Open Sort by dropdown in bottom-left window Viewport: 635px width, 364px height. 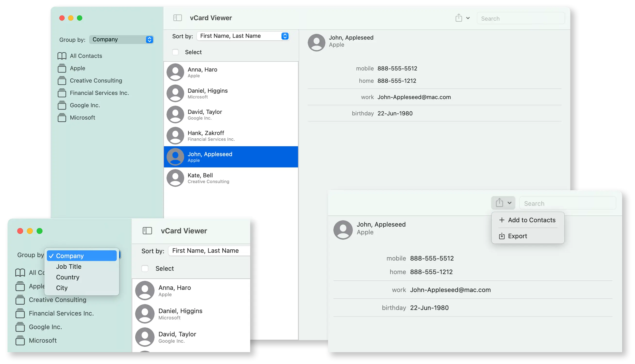tap(209, 251)
